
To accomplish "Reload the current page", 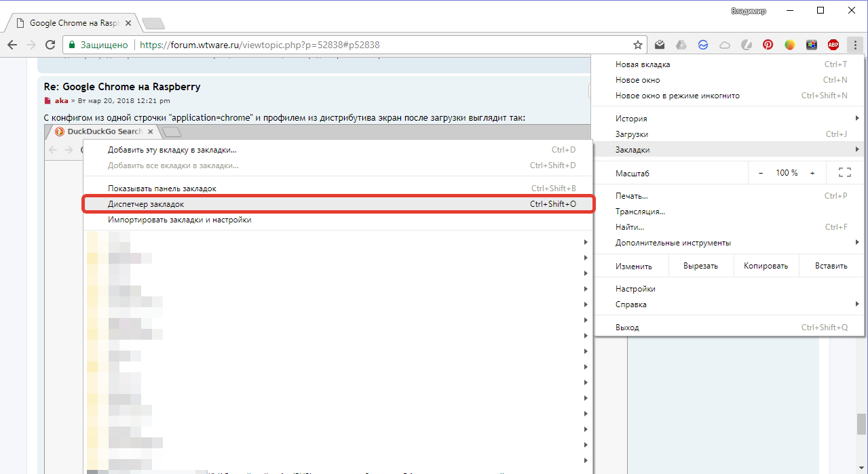I will point(50,45).
